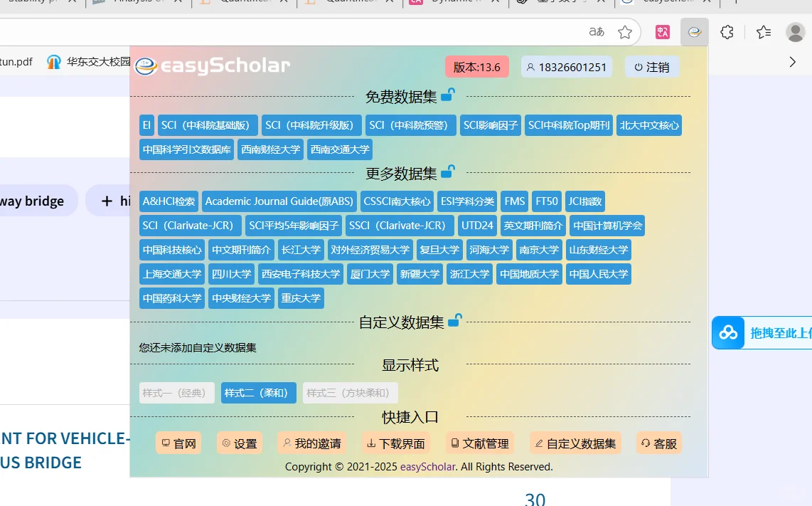Viewport: 812px width, 506px height.
Task: Toggle 浙江大学 dataset
Action: (x=469, y=274)
